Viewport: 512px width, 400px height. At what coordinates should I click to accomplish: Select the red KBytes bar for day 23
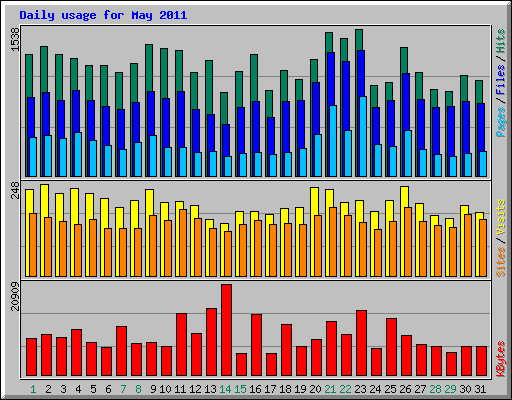pyautogui.click(x=362, y=343)
